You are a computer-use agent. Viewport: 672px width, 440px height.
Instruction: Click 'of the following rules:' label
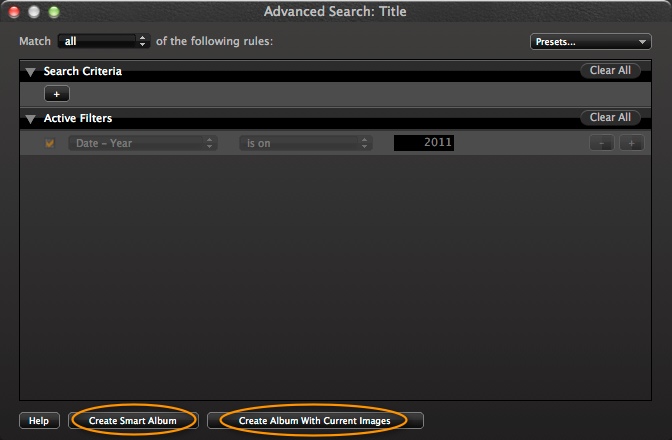[214, 41]
